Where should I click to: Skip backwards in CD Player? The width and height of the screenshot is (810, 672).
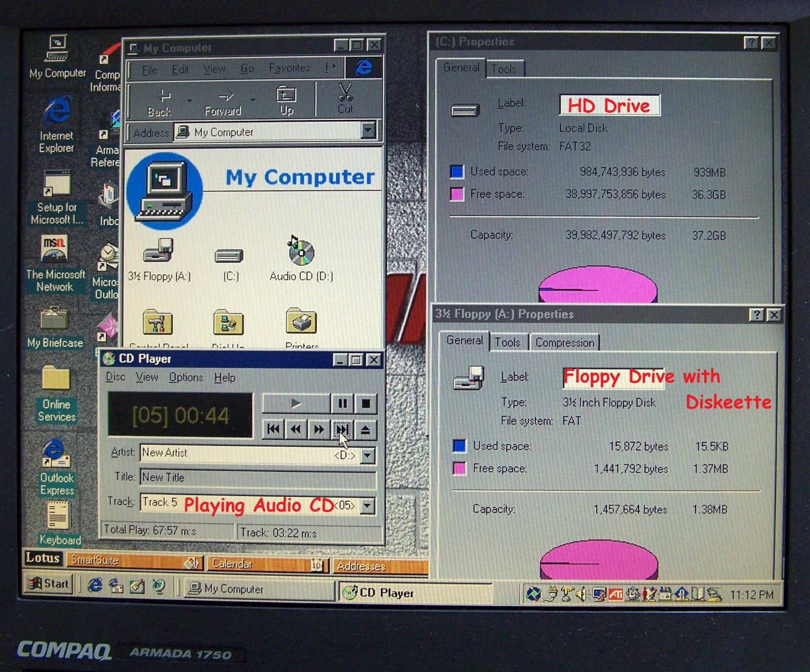[296, 430]
